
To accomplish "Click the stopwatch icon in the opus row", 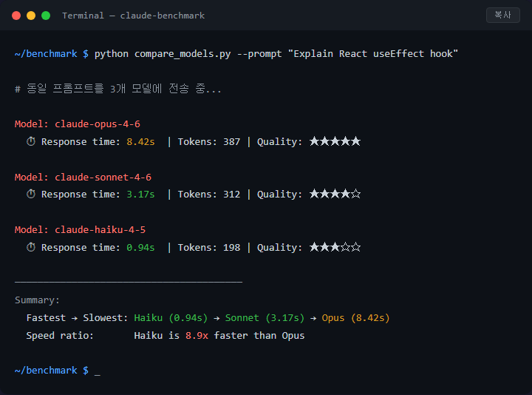I will coord(31,141).
